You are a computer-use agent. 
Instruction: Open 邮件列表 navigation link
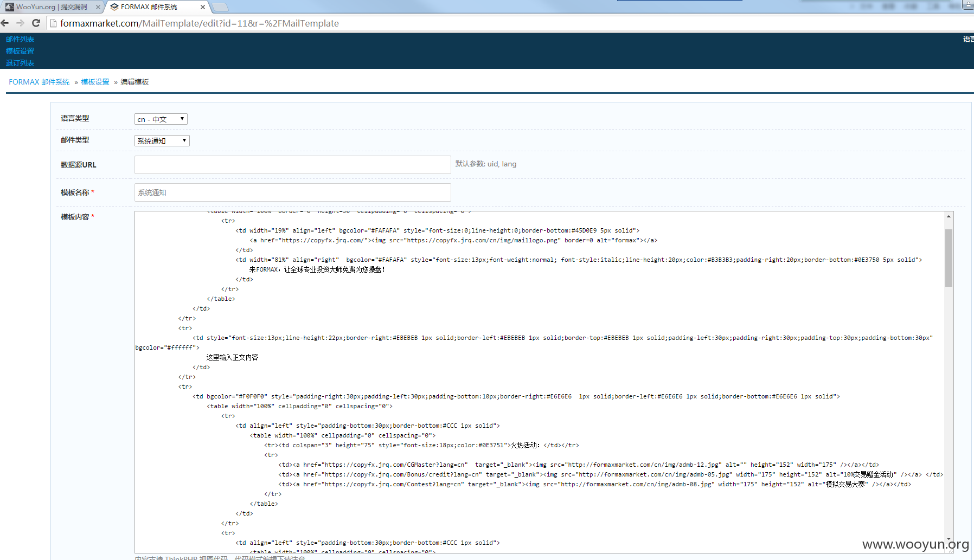20,39
